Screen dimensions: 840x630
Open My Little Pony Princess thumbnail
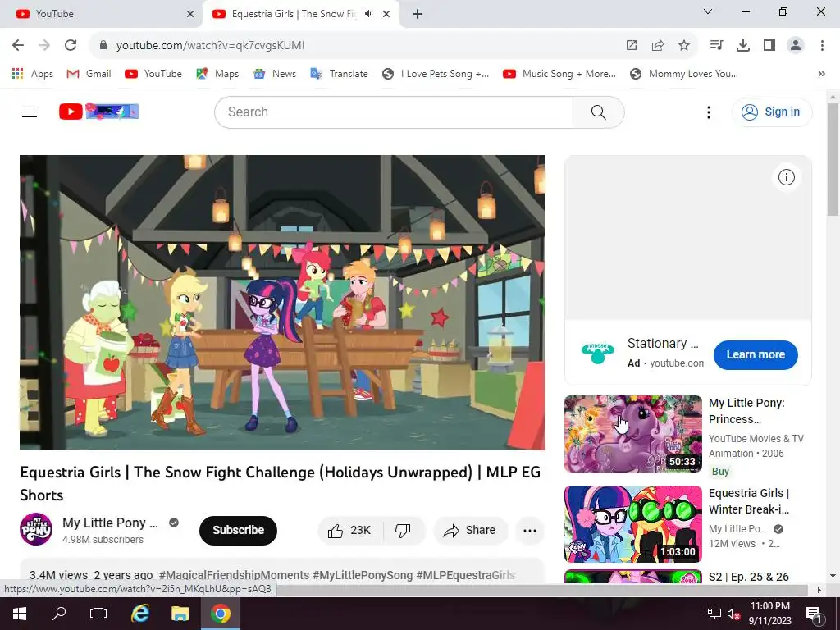click(x=632, y=434)
